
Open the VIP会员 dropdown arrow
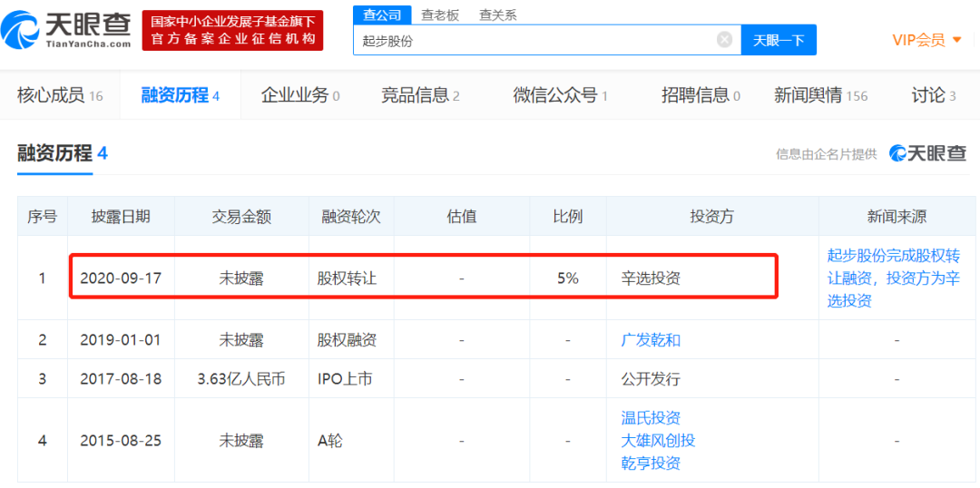957,41
